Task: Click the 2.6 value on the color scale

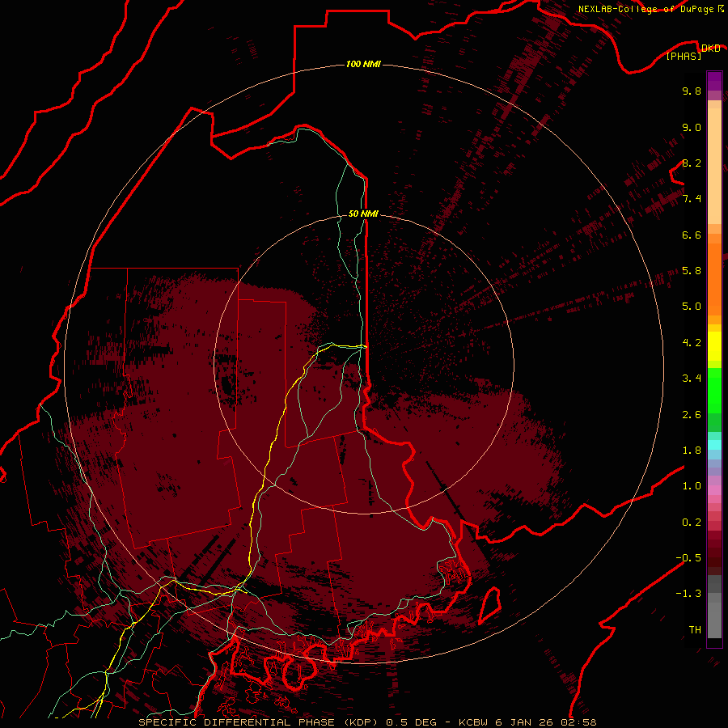Action: tap(692, 415)
